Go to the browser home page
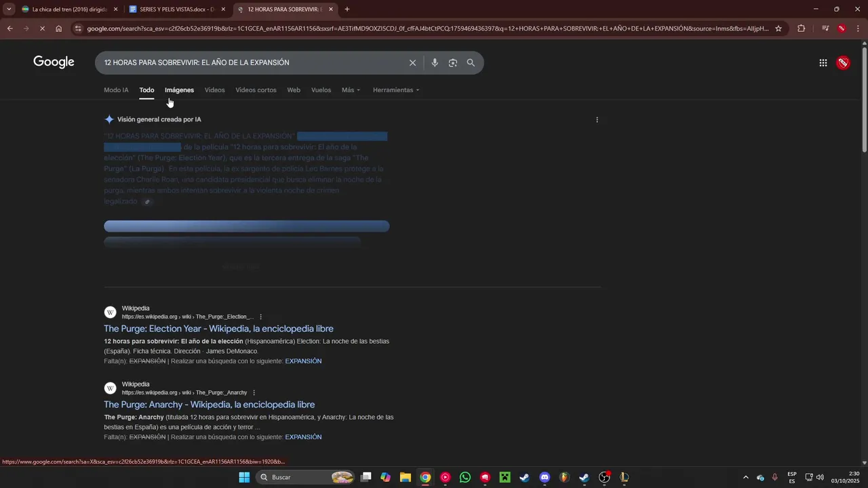Screen dimensions: 868x488 58,28
